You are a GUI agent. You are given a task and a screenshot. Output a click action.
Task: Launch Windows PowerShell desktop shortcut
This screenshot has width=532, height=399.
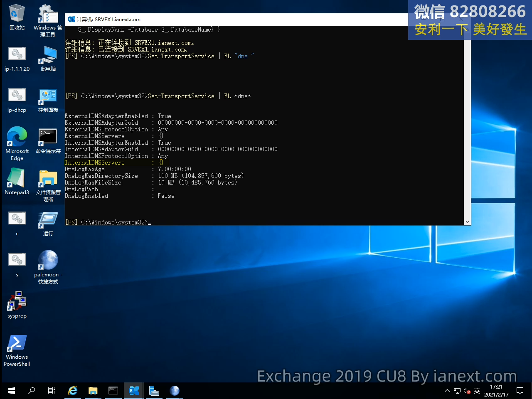(x=17, y=350)
